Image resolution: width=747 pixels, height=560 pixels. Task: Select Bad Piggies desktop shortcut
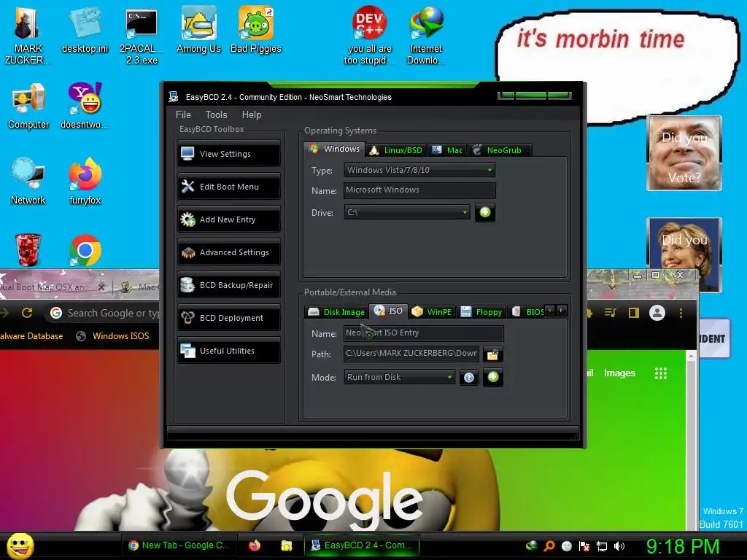tap(256, 31)
